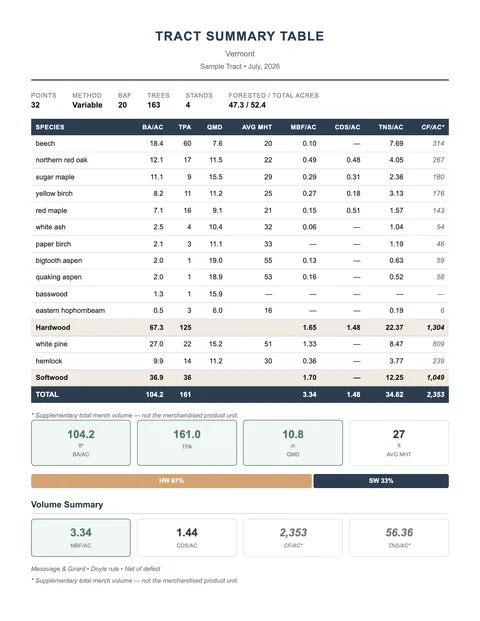Click TOTAL CF/AC value '2,353' in table
This screenshot has height=621, width=480.
tap(435, 394)
